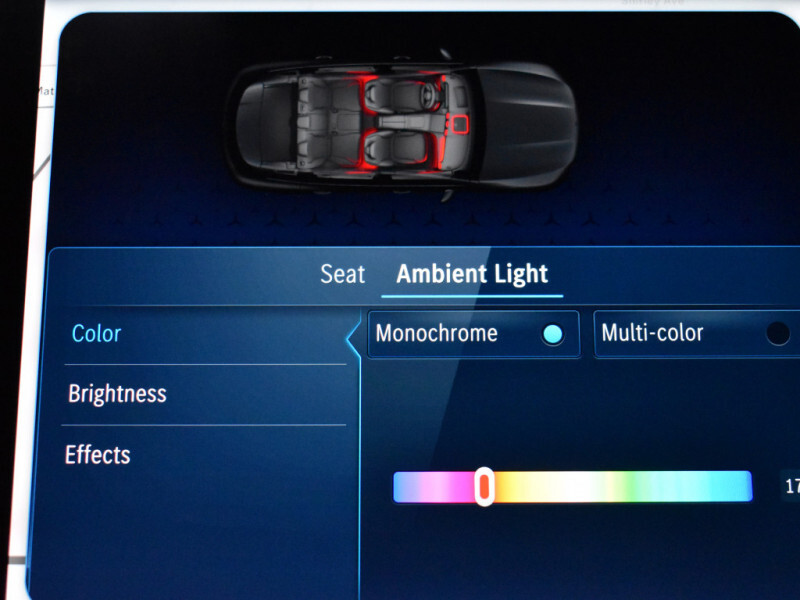The width and height of the screenshot is (800, 600).
Task: Tap the color value number field beside slider
Action: (x=790, y=486)
